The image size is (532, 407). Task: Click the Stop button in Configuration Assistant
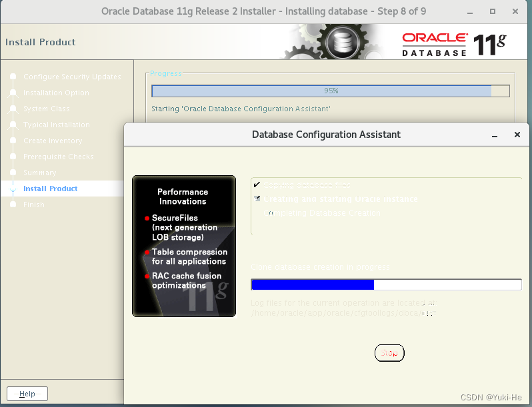[389, 353]
